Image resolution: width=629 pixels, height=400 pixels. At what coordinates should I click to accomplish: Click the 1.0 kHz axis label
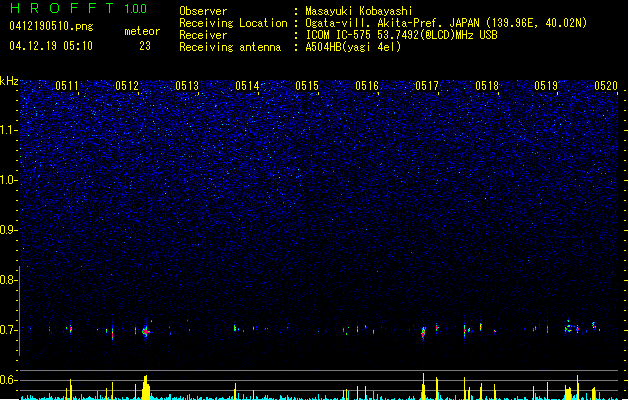coord(8,180)
